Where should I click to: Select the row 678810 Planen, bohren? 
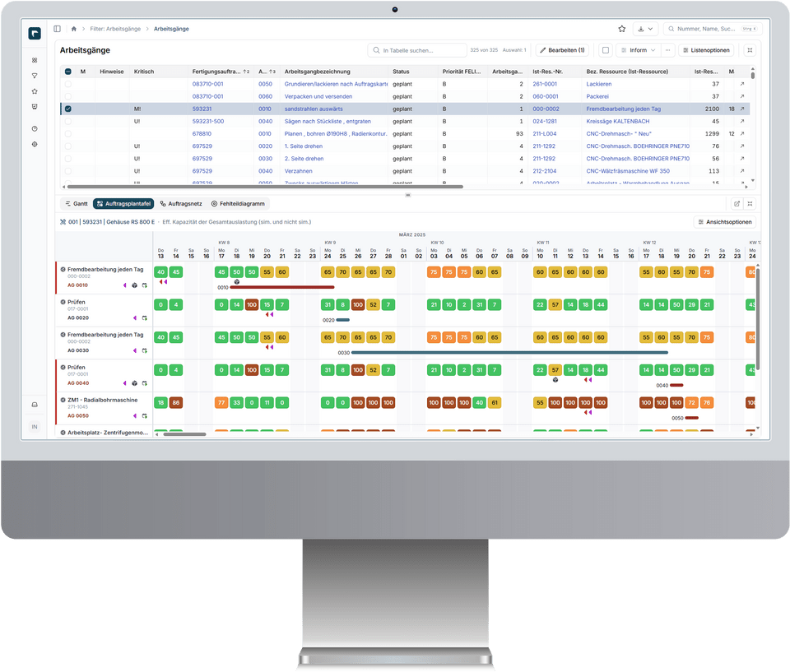[x=68, y=133]
